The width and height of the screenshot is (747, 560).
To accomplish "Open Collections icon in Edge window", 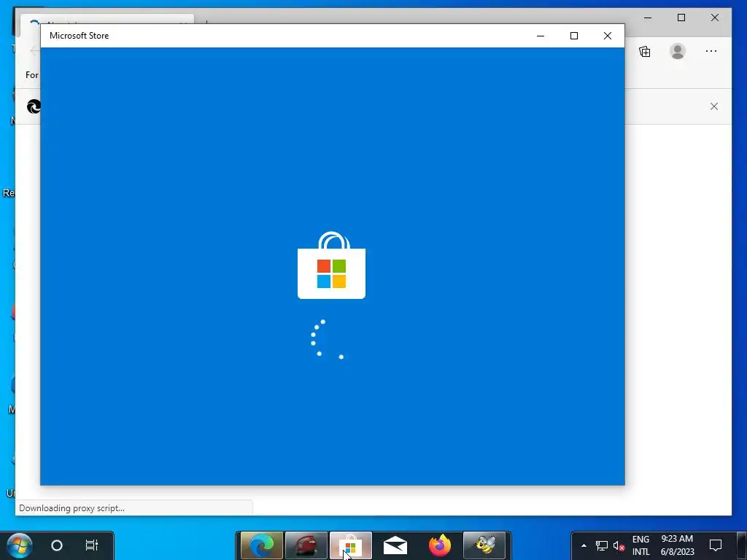I will click(x=645, y=52).
